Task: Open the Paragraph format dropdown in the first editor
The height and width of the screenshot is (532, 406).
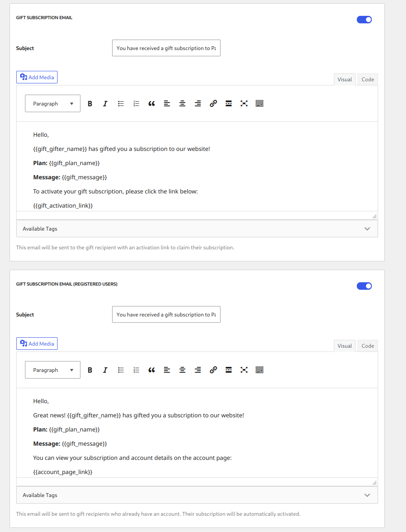Action: (53, 104)
